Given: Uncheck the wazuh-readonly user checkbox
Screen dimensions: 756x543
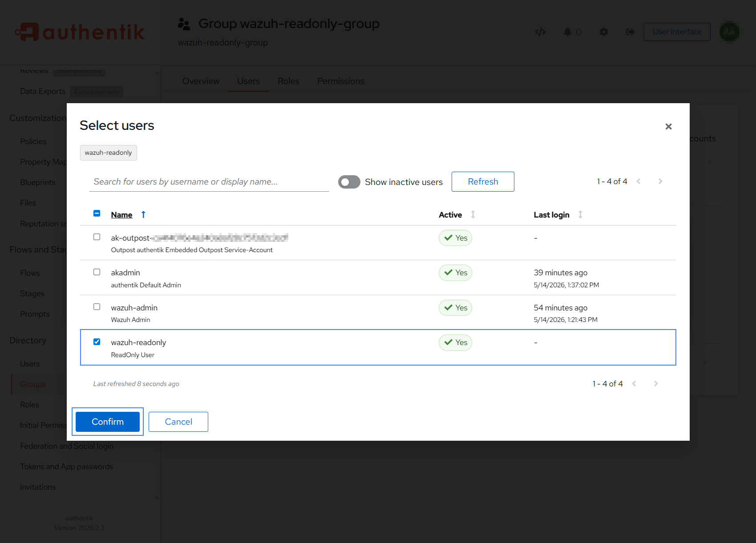Looking at the screenshot, I should (97, 342).
